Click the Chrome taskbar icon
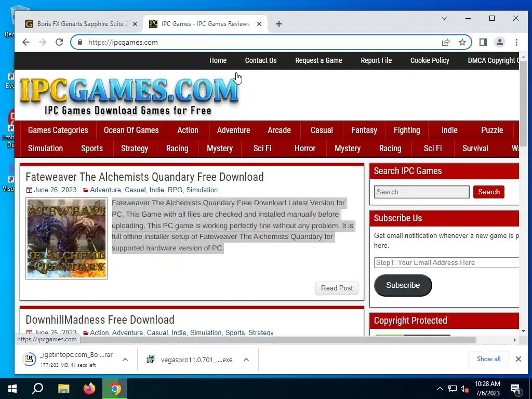The width and height of the screenshot is (532, 399). [115, 389]
